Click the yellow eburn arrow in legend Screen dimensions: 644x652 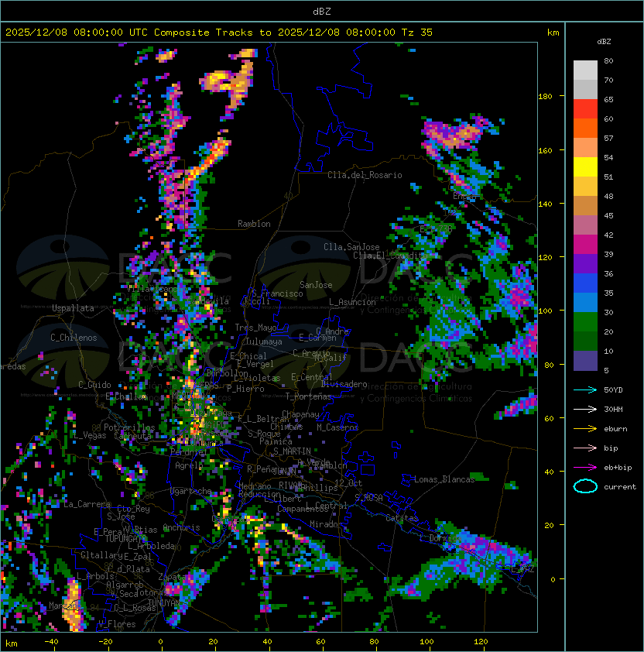(585, 429)
